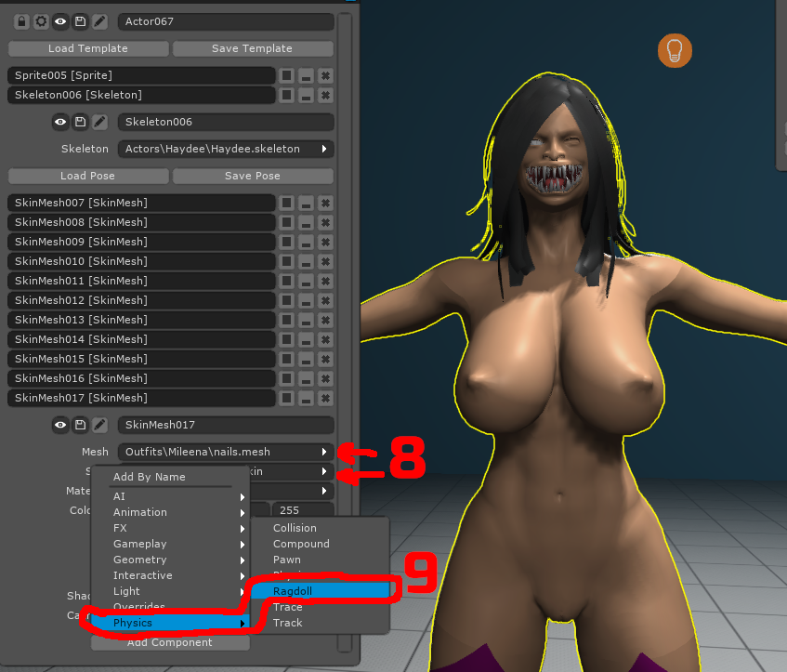The image size is (787, 672).
Task: Select Ragdoll from the Physics submenu
Action: pos(321,591)
